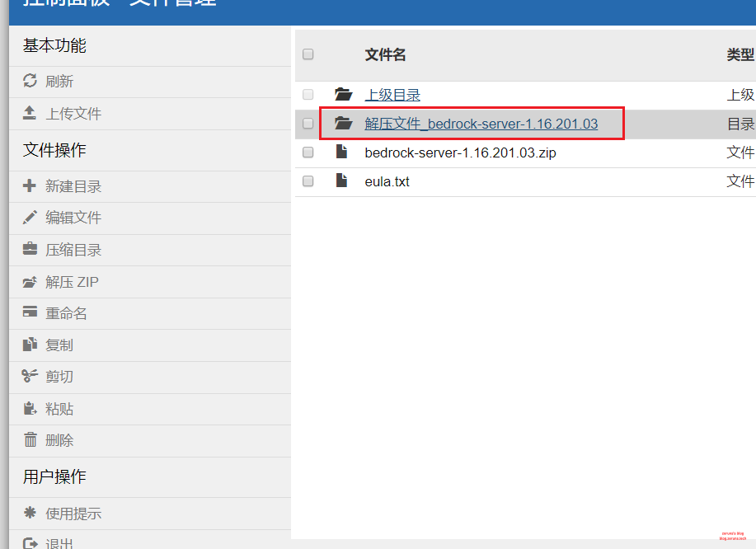The height and width of the screenshot is (549, 756).
Task: Click the card icon beside 重命名
Action: tap(30, 312)
